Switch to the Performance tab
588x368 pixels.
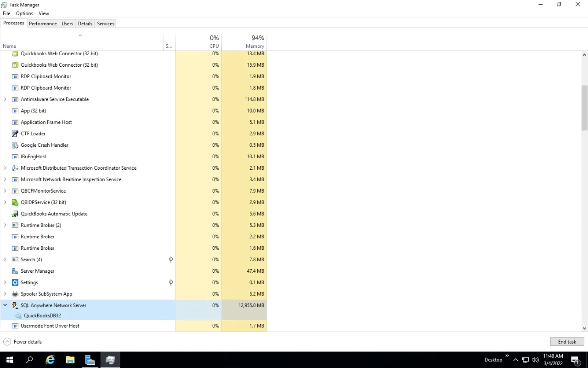(x=43, y=23)
